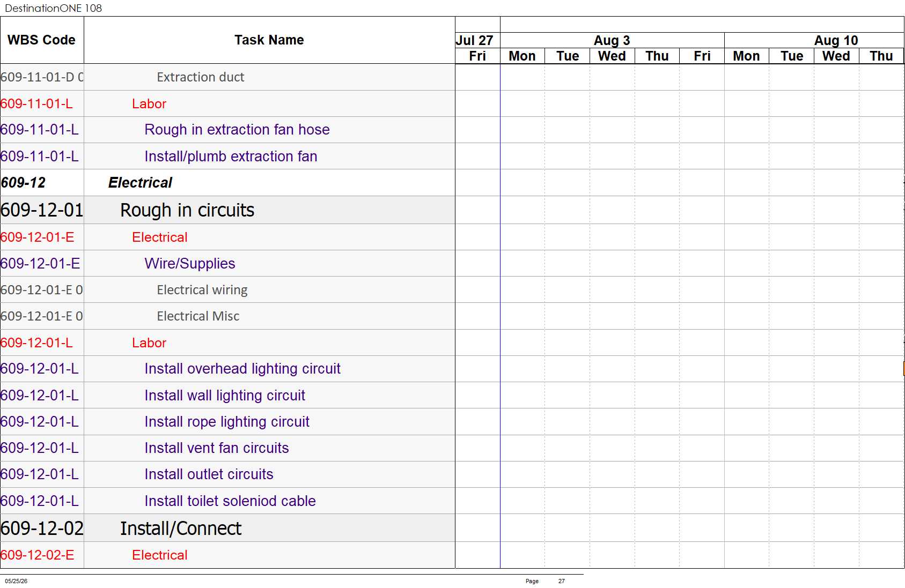Select WBS code in Install/plumb extraction fan row
The width and height of the screenshot is (905, 588).
pos(40,157)
